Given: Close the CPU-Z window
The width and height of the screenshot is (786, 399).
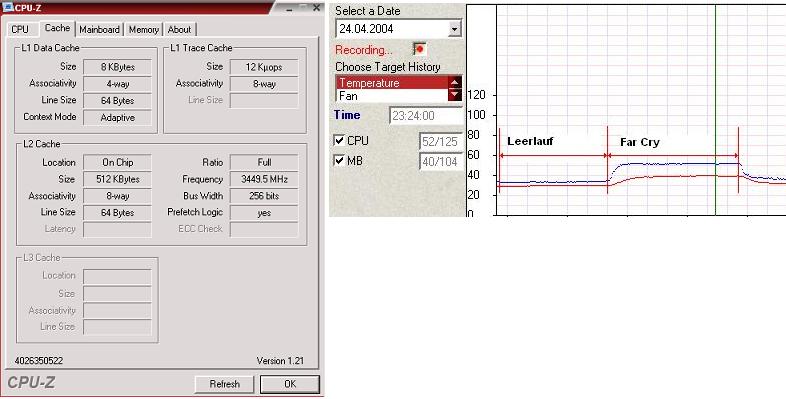Looking at the screenshot, I should coord(316,8).
